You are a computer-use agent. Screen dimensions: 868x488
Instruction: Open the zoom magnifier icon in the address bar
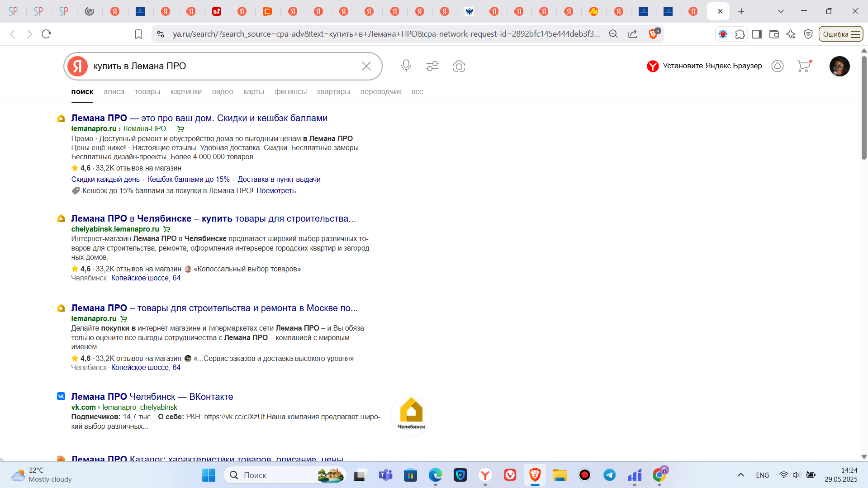[x=613, y=34]
